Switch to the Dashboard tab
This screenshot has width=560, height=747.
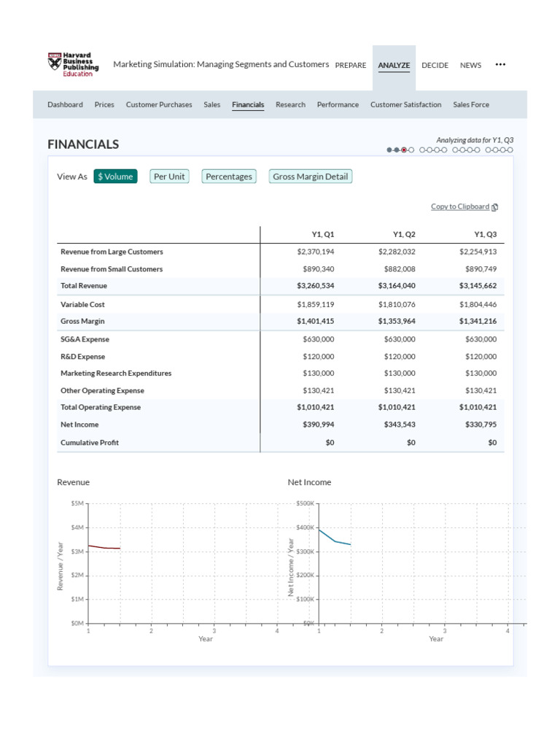pos(65,104)
